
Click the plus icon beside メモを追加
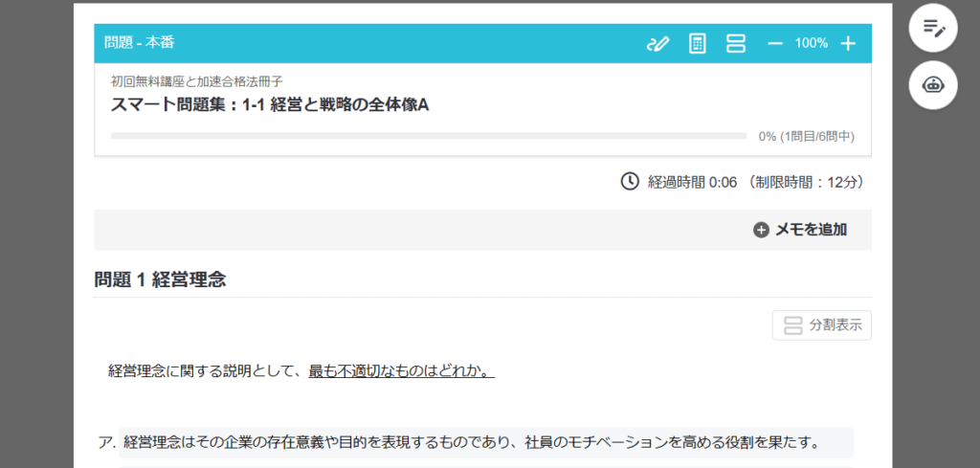(x=761, y=230)
